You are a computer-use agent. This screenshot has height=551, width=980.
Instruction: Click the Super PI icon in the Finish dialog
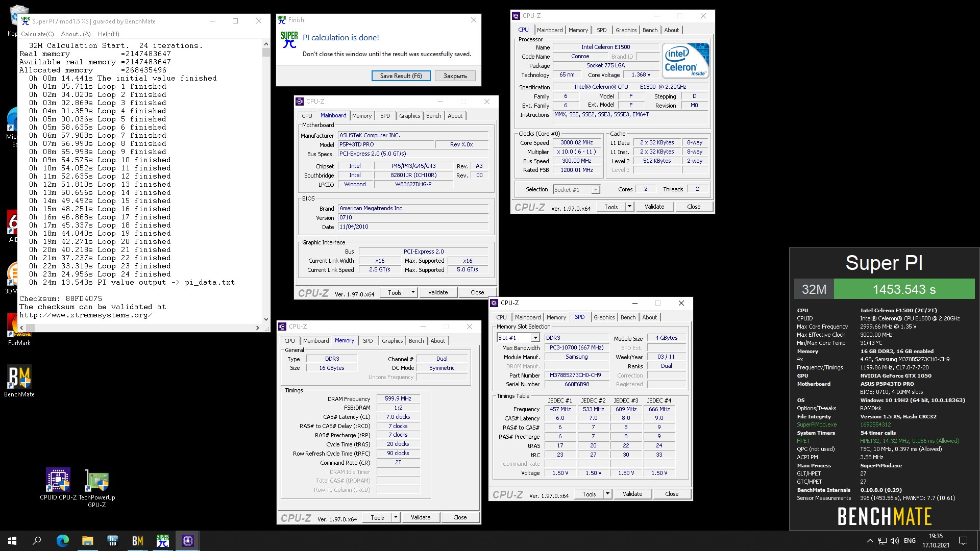point(289,40)
